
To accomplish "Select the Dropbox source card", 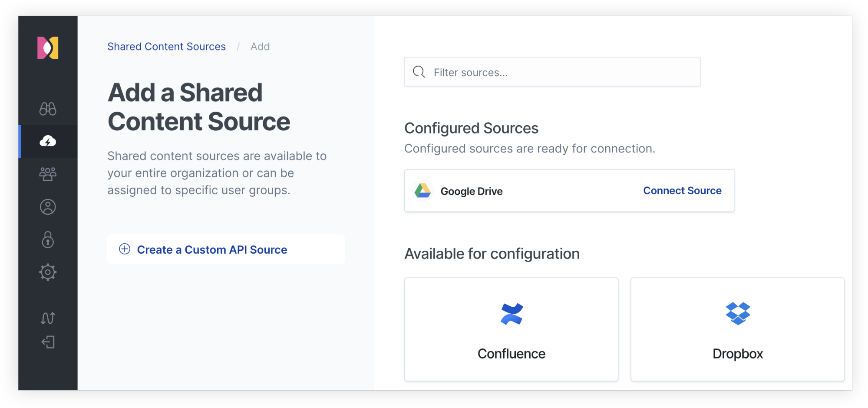I will 737,329.
